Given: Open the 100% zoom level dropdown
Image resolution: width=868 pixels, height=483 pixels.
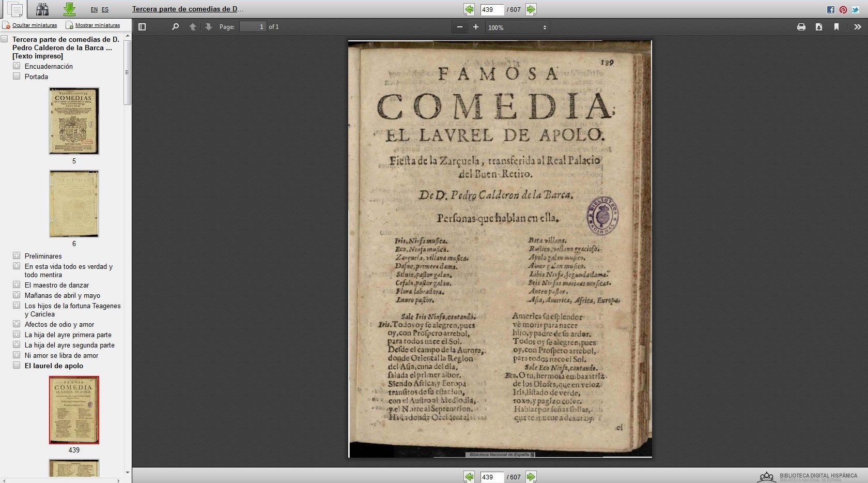Looking at the screenshot, I should [x=517, y=27].
